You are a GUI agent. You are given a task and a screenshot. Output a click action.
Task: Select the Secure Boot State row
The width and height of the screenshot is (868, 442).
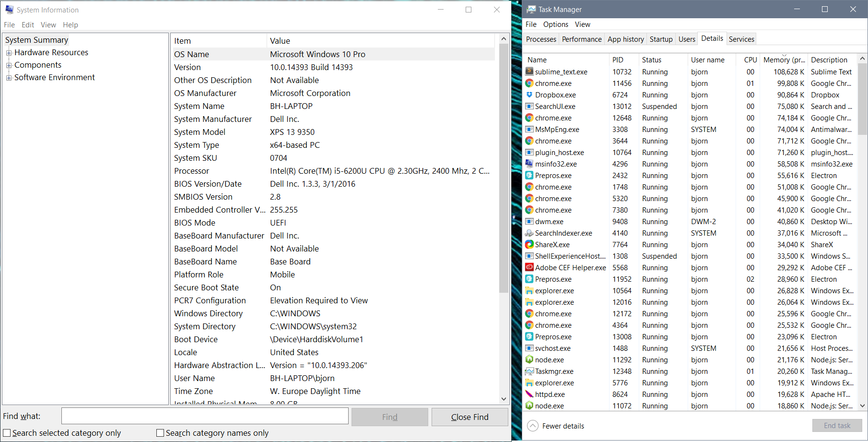333,287
